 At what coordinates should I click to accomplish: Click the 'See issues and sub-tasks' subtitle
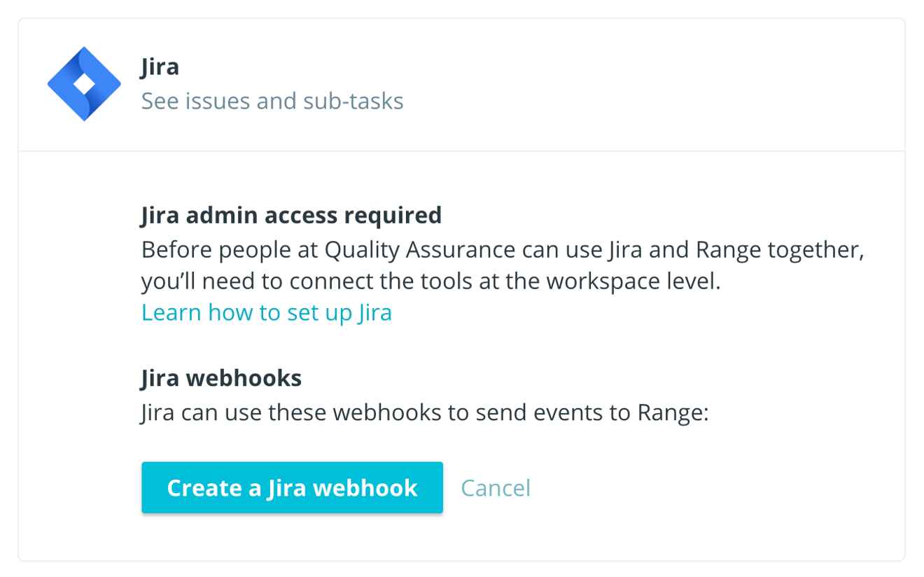[272, 102]
